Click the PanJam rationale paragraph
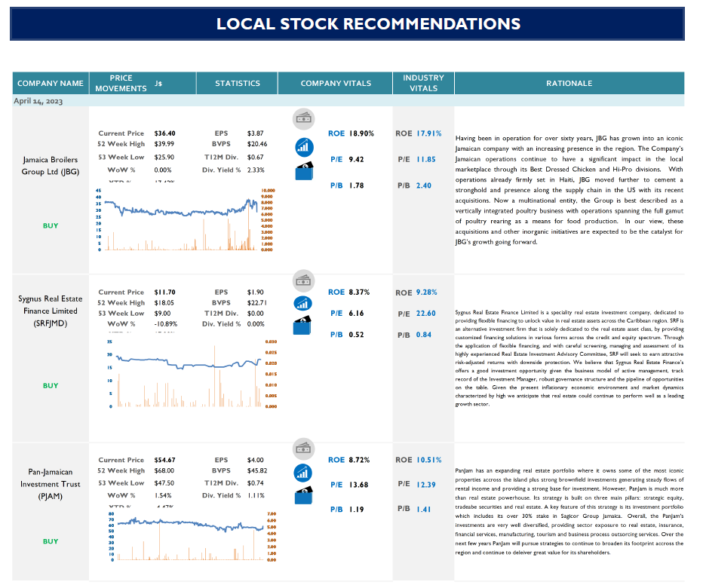 tap(569, 511)
